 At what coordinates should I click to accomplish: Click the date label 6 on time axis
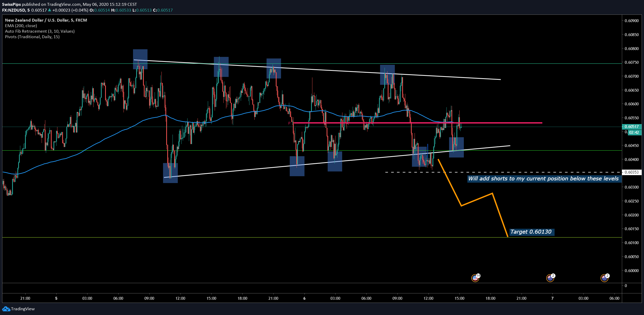304,298
